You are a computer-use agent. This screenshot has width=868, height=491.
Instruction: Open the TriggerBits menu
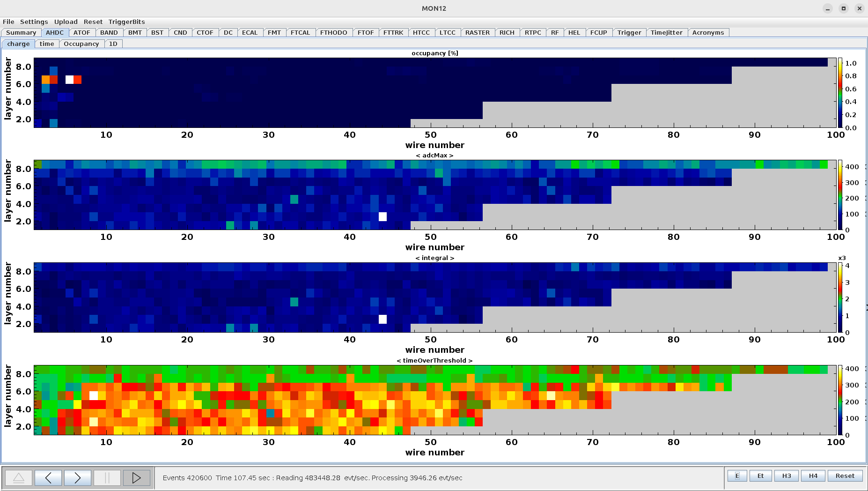click(127, 22)
